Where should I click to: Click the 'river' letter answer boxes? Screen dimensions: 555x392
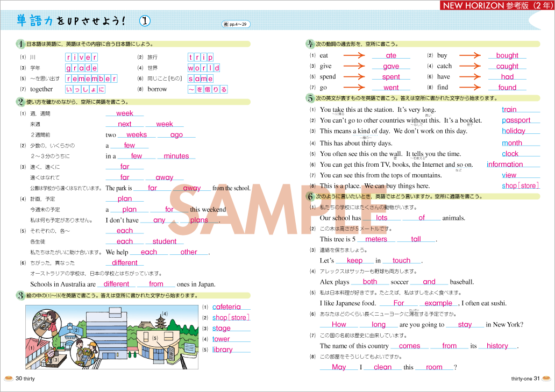81,57
